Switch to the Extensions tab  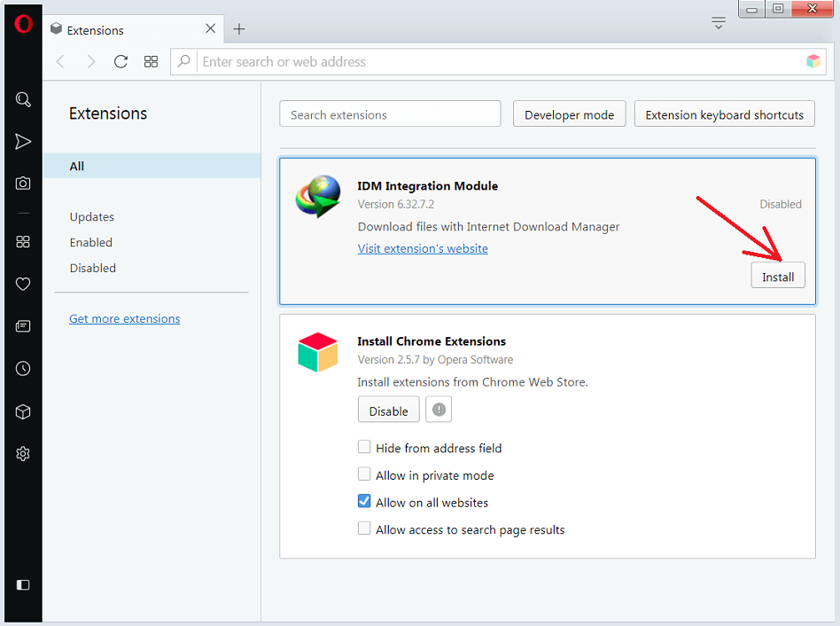pyautogui.click(x=133, y=29)
